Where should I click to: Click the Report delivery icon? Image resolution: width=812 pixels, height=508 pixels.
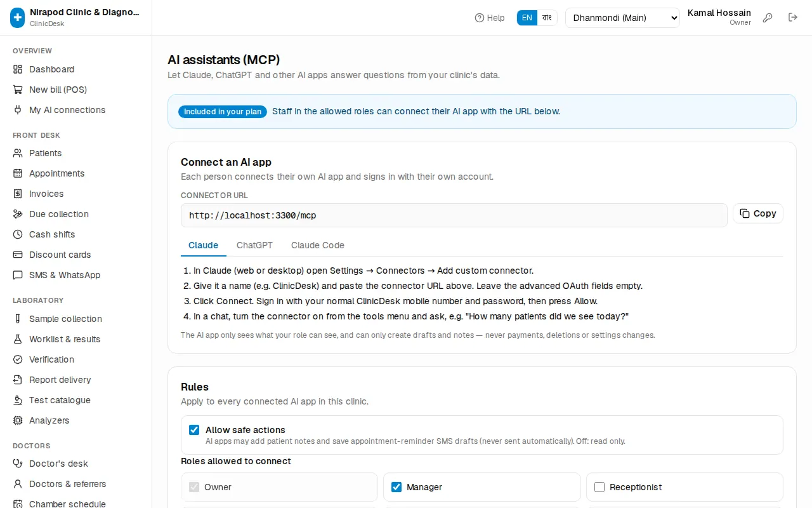[x=18, y=380]
